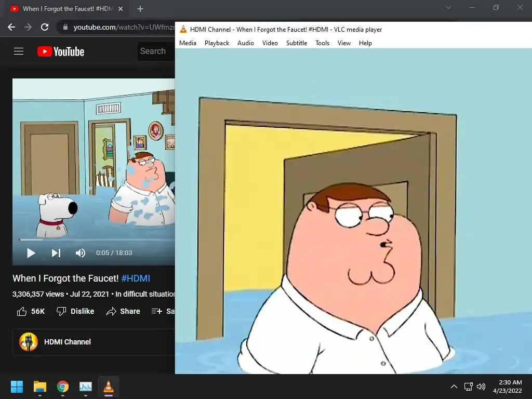Open a new Chrome tab
Viewport: 532px width, 399px height.
140,9
